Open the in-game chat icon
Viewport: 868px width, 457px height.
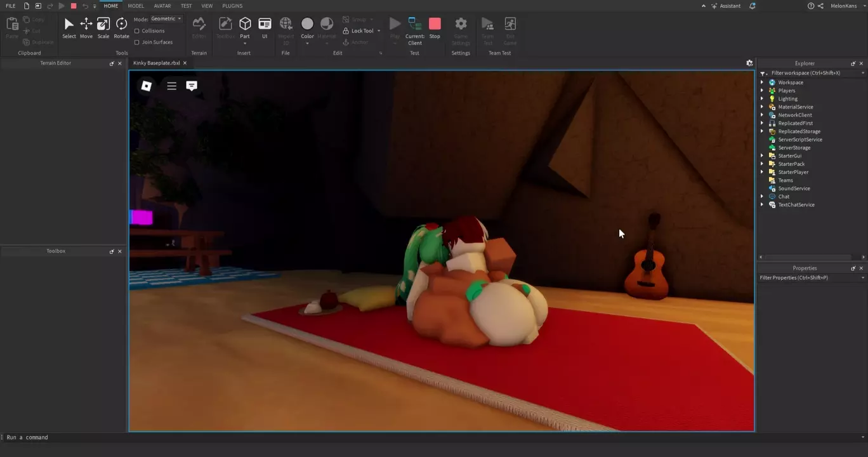[192, 86]
